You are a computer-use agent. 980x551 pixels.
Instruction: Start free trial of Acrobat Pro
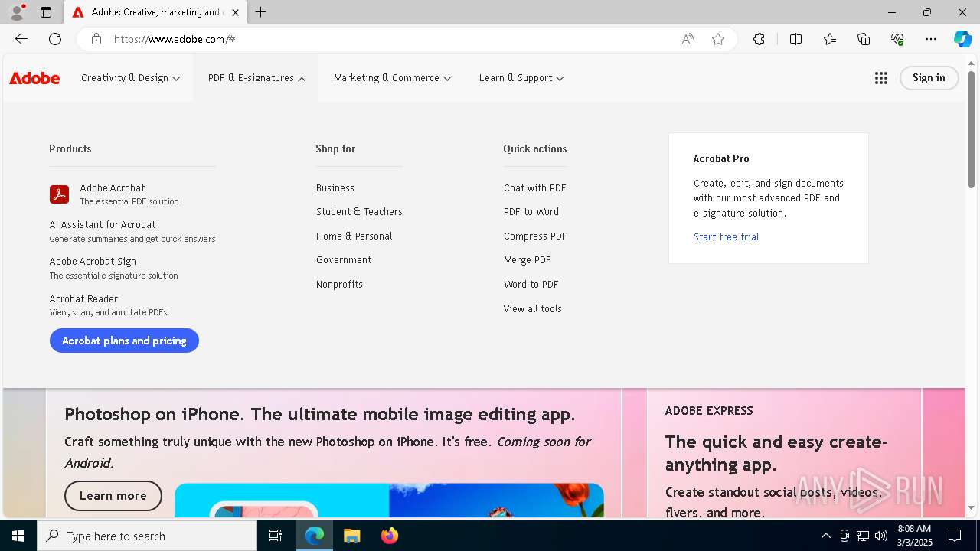coord(726,236)
